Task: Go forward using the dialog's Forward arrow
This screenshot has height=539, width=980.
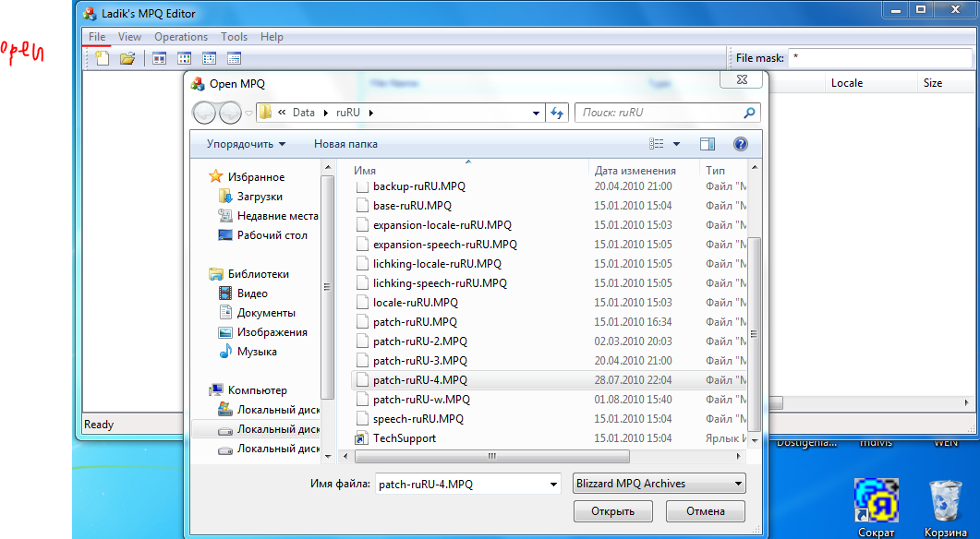Action: coord(231,113)
